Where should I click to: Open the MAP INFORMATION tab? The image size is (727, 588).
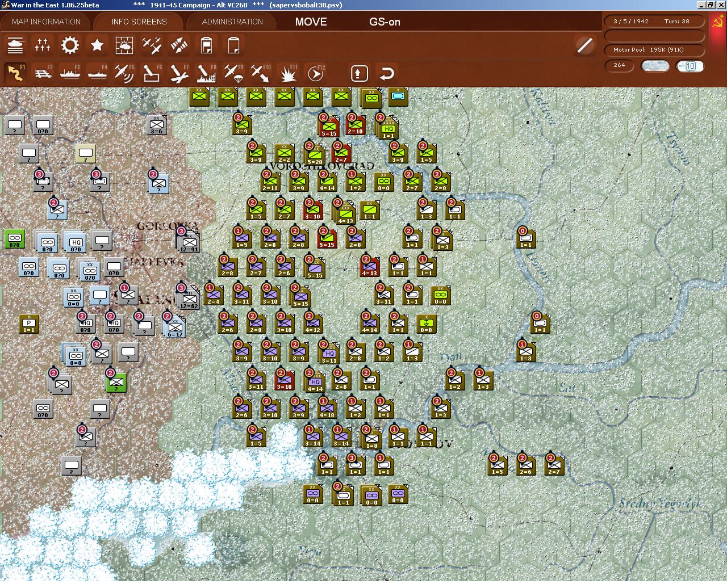(x=46, y=22)
